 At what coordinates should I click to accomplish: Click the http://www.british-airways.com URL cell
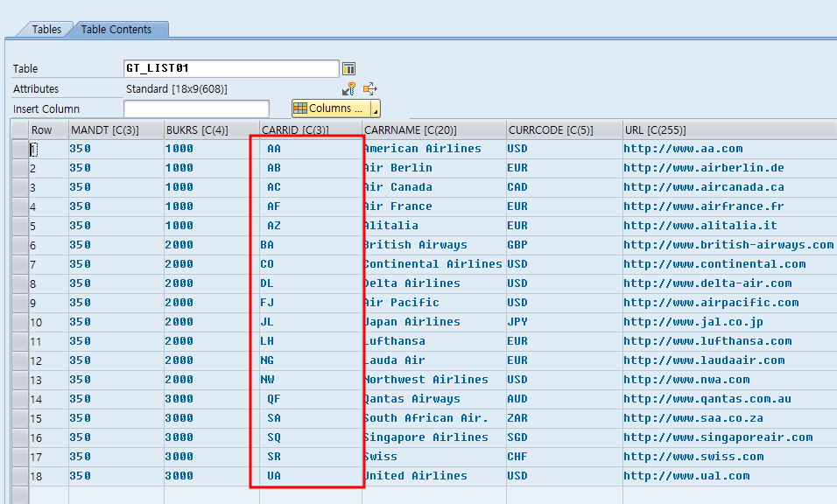click(x=729, y=245)
